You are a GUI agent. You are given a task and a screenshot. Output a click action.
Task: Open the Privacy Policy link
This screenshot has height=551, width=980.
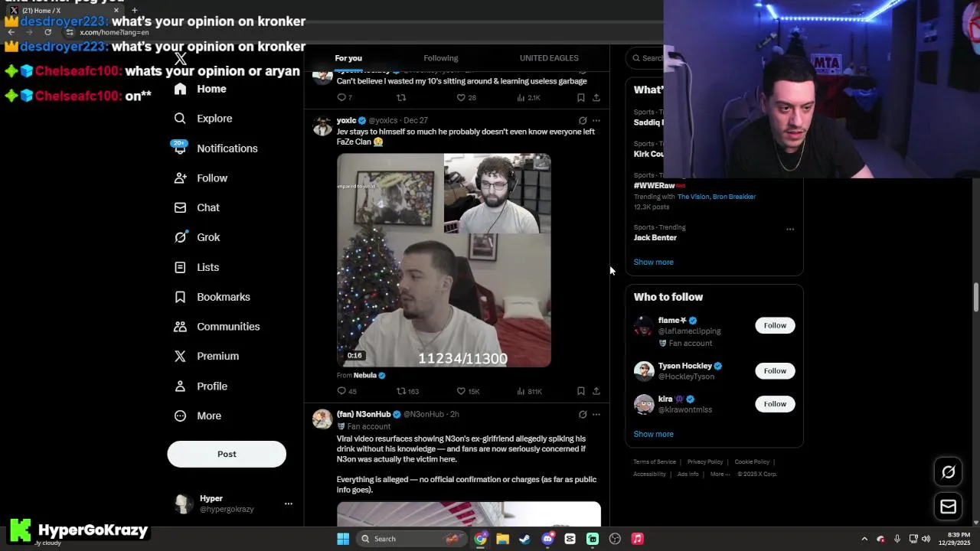pyautogui.click(x=705, y=461)
